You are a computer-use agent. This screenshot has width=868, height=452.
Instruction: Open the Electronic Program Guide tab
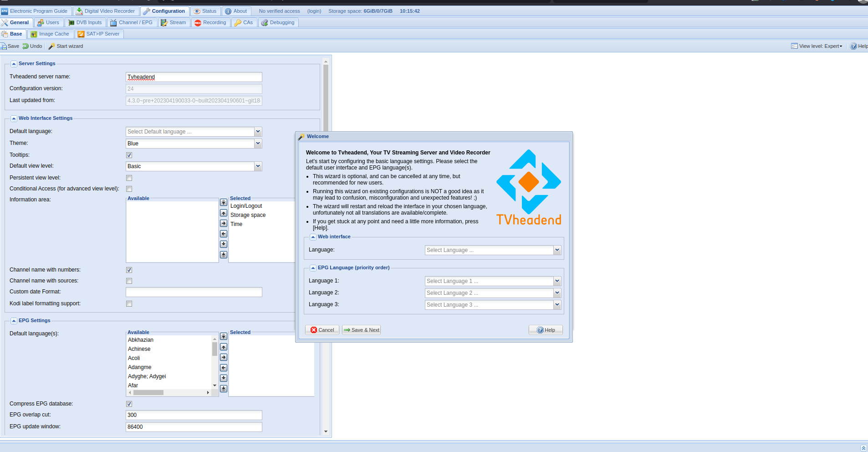(x=36, y=11)
